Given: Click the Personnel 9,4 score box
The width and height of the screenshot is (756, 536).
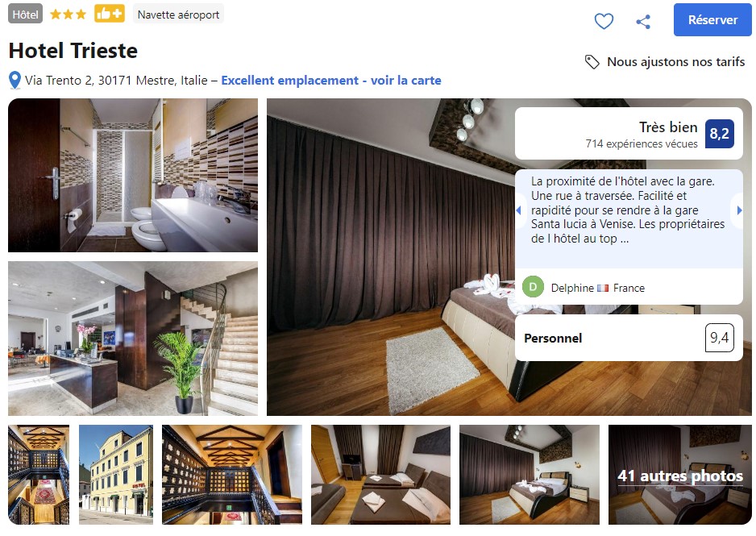Looking at the screenshot, I should click(629, 338).
